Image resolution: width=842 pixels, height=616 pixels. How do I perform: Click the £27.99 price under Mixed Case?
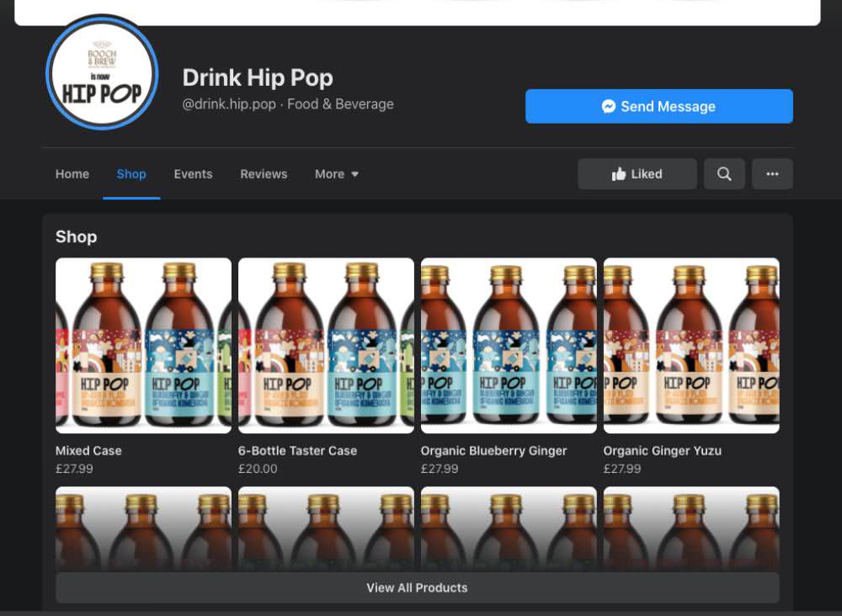click(x=75, y=469)
